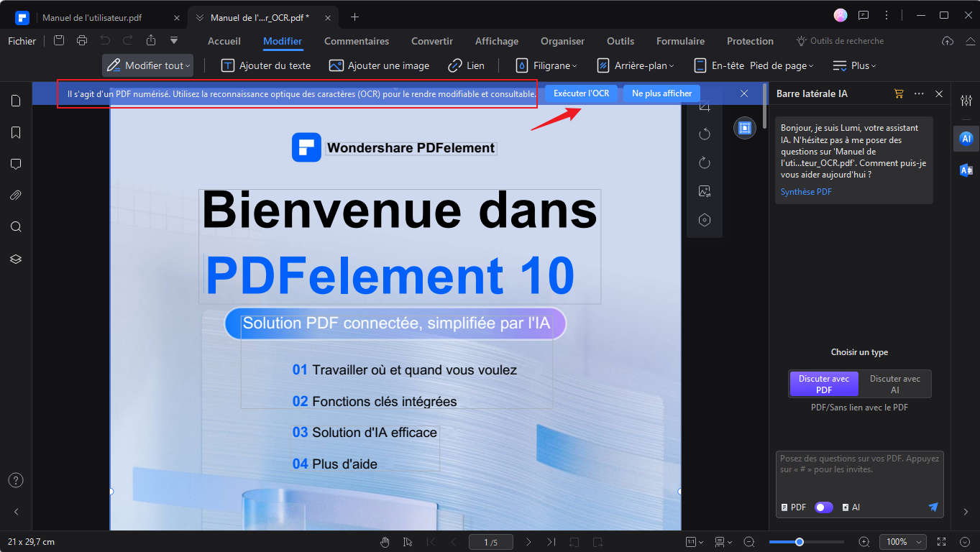Click the help question mark icon
The image size is (980, 552).
click(16, 480)
